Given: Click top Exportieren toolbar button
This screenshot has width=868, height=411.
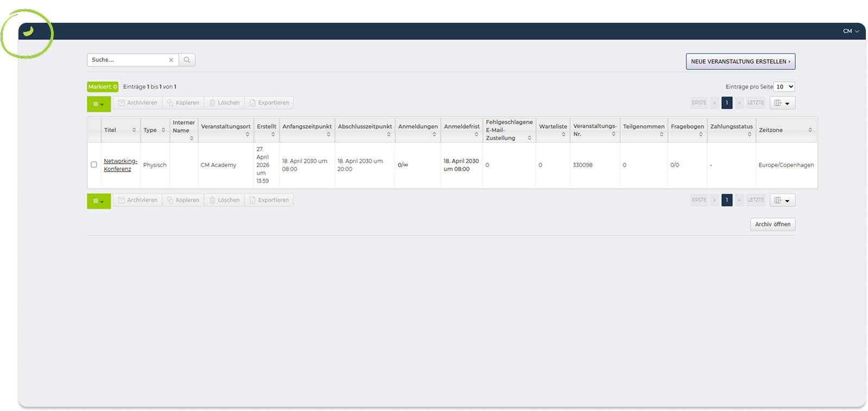Looking at the screenshot, I should coord(269,103).
